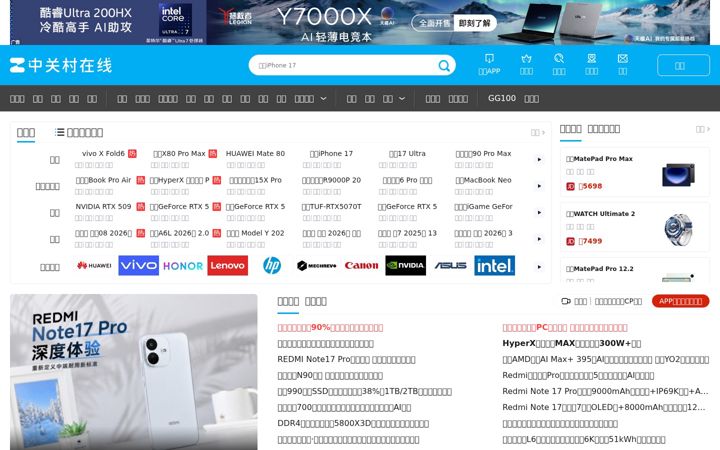Click the download APP icon in the header
720x450 pixels.
489,58
